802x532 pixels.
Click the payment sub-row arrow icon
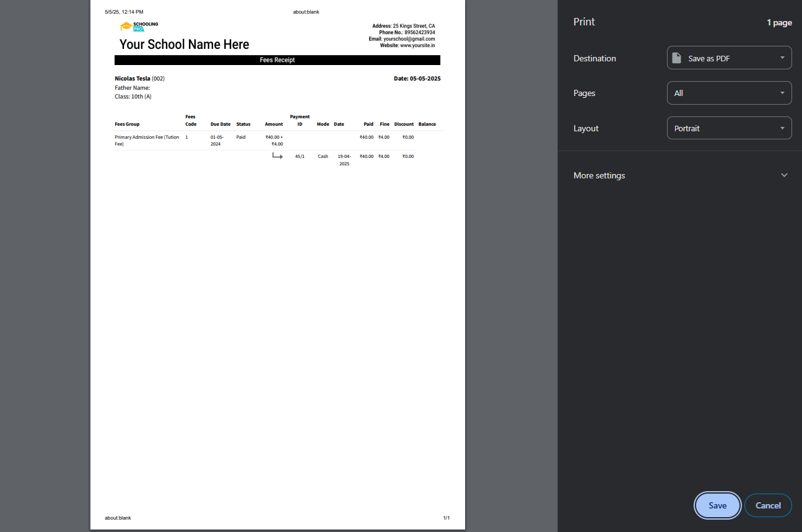[x=277, y=156]
